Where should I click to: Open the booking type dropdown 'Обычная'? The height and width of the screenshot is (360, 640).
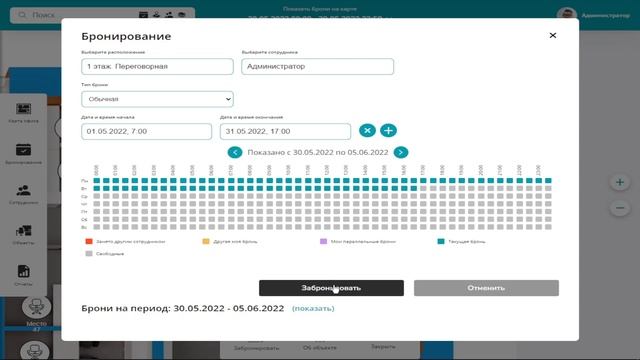click(x=157, y=99)
